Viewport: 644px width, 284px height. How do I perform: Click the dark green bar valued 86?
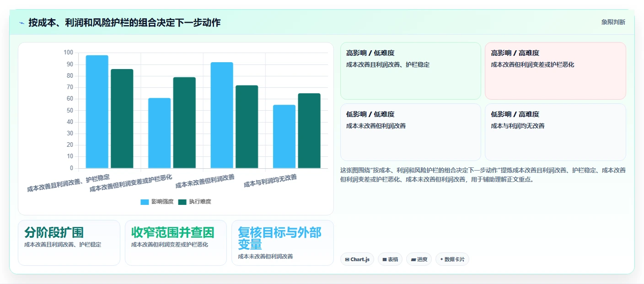point(122,118)
